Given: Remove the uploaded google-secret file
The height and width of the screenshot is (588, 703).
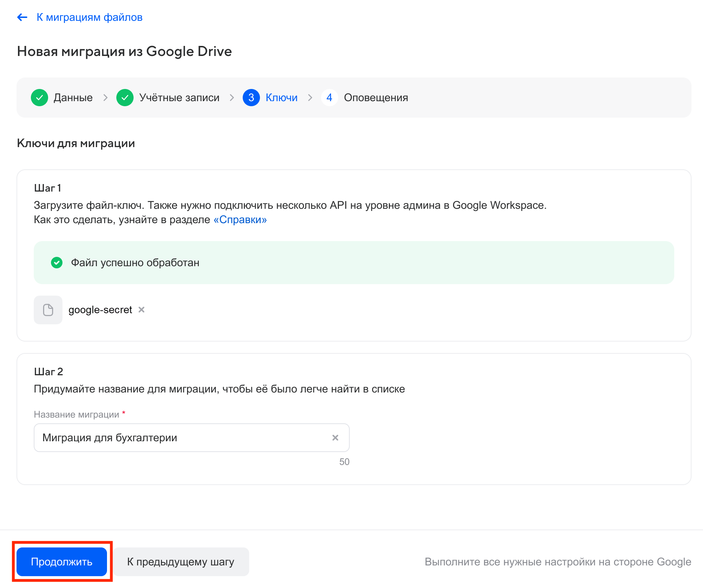Looking at the screenshot, I should pyautogui.click(x=141, y=310).
